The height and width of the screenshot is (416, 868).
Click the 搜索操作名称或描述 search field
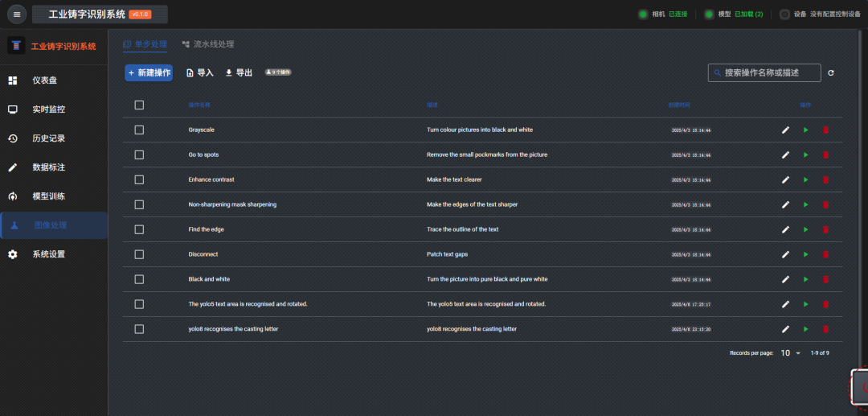(x=764, y=72)
